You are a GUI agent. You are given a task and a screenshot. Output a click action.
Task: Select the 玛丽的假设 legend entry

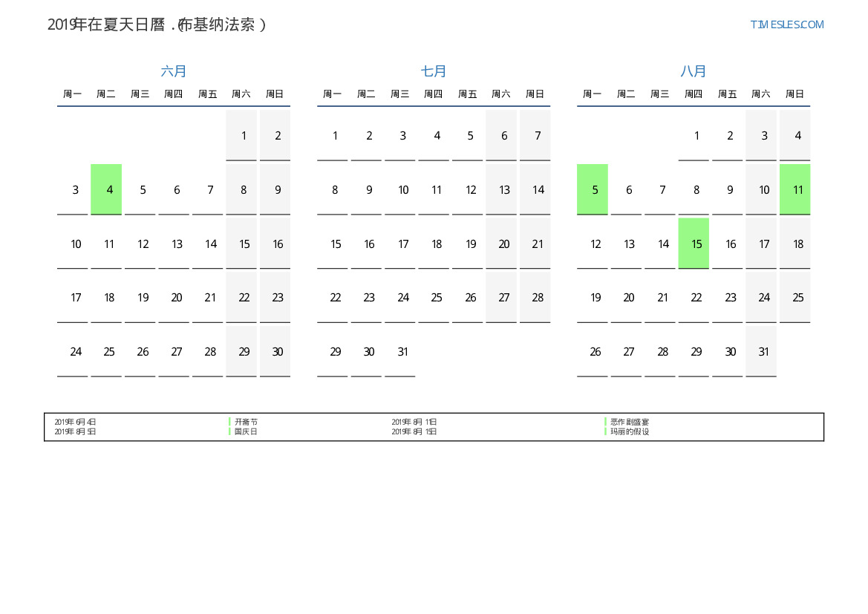630,431
